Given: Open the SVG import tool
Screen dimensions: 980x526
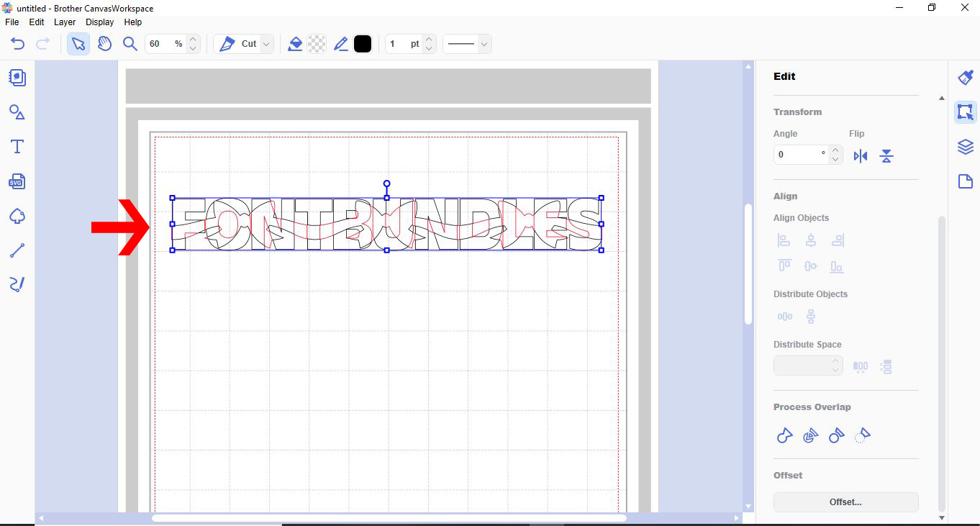Looking at the screenshot, I should (x=17, y=181).
